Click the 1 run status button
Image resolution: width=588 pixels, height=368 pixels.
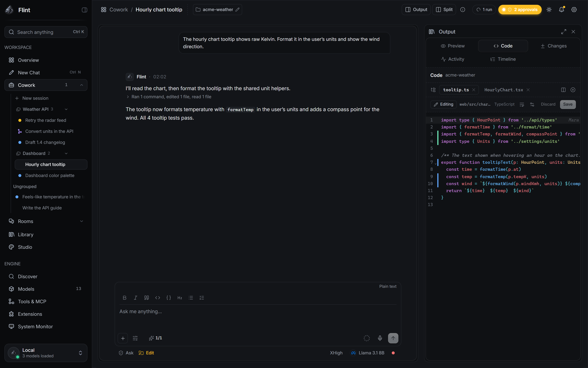click(x=484, y=10)
